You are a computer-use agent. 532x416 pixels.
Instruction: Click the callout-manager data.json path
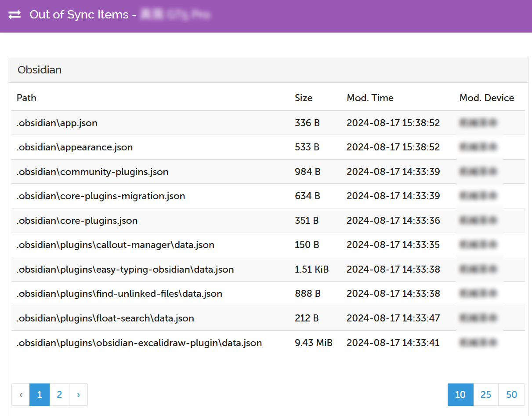[x=115, y=245]
